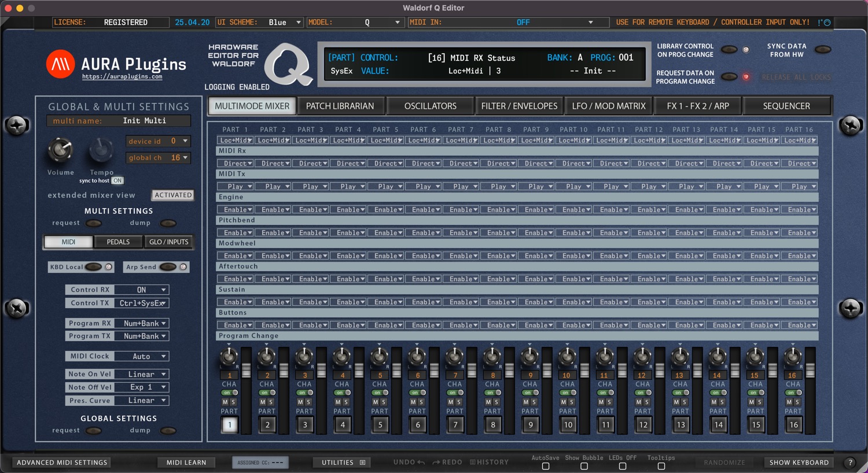Click Global Settings dump LED button

coord(168,431)
